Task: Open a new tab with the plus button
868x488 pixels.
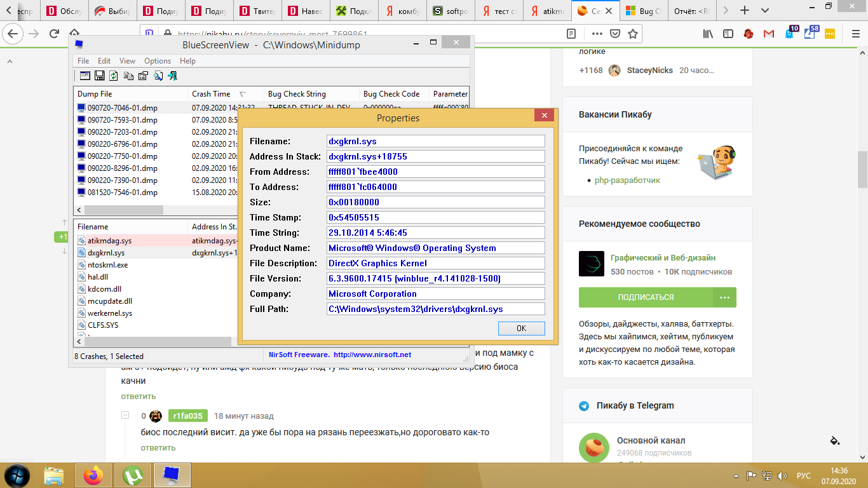Action: 745,11
